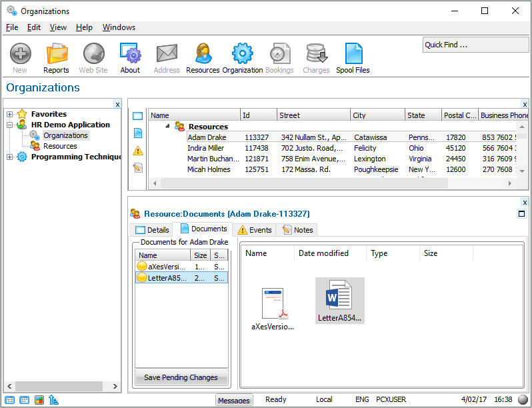This screenshot has height=408, width=532.
Task: Expand the Favorites tree node
Action: pos(10,114)
